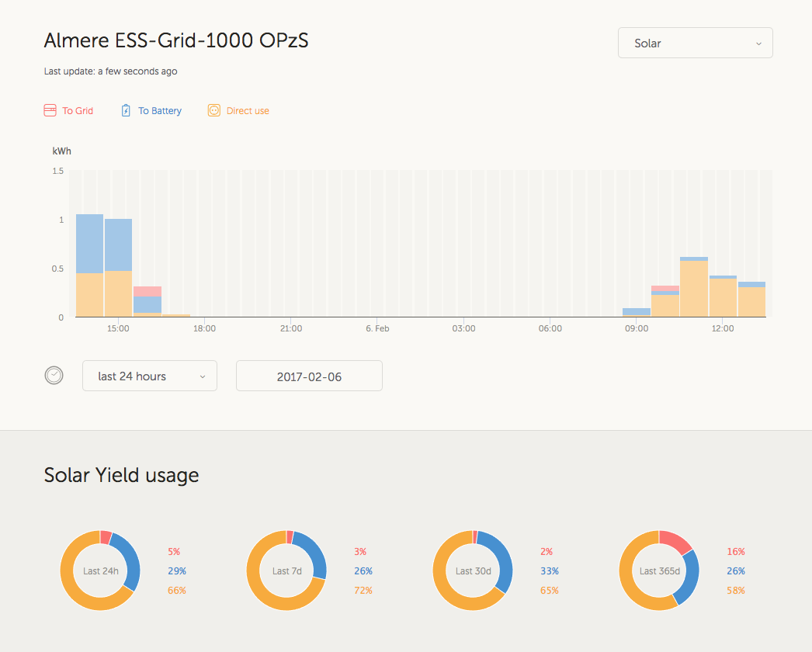Click the Almere ESS-Grid-1000 OPzS title
Viewport: 812px width, 652px height.
pos(176,40)
